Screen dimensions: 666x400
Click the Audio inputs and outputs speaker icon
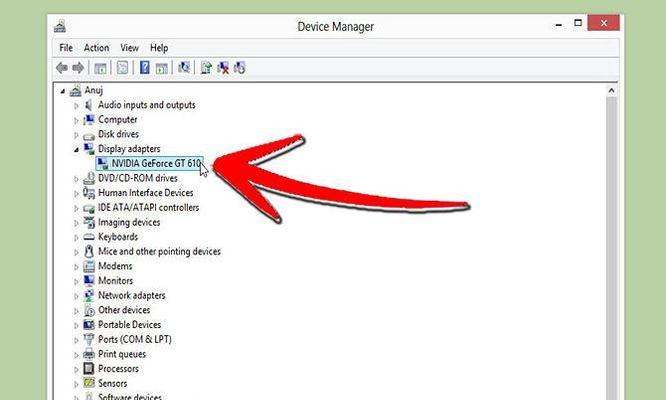click(89, 105)
